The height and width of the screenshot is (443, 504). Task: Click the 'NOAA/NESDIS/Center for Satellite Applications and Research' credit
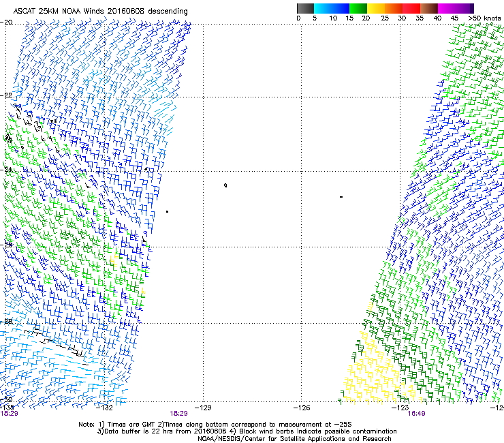coord(294,439)
